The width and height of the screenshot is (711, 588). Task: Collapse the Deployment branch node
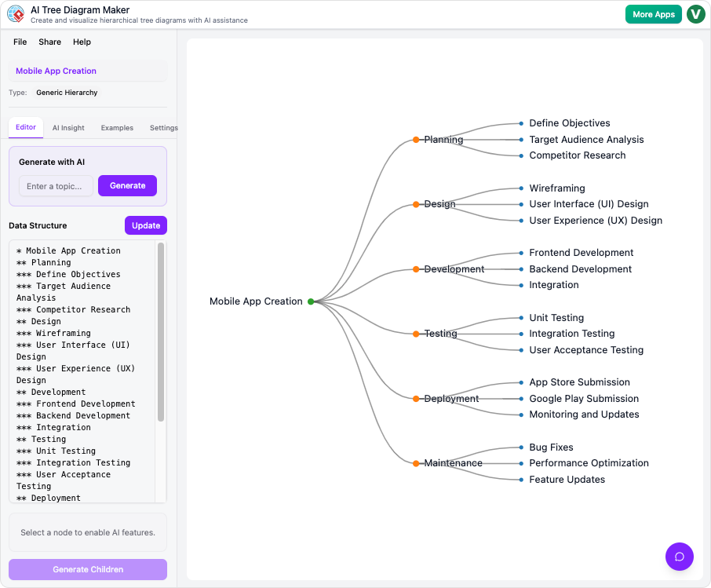pyautogui.click(x=414, y=398)
